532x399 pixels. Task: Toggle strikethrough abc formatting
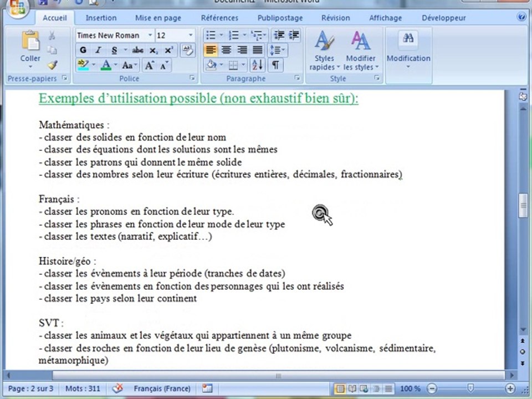pyautogui.click(x=137, y=50)
